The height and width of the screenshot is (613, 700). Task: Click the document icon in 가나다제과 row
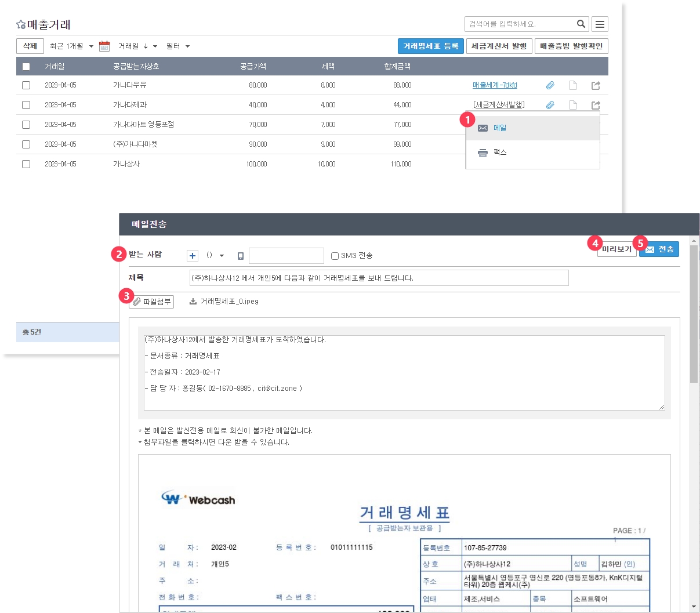pos(573,105)
